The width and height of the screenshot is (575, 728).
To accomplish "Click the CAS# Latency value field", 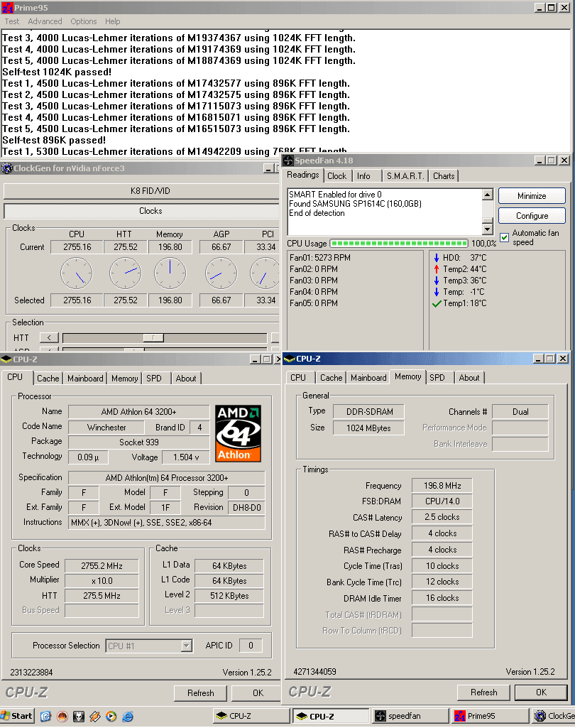I will (x=442, y=517).
